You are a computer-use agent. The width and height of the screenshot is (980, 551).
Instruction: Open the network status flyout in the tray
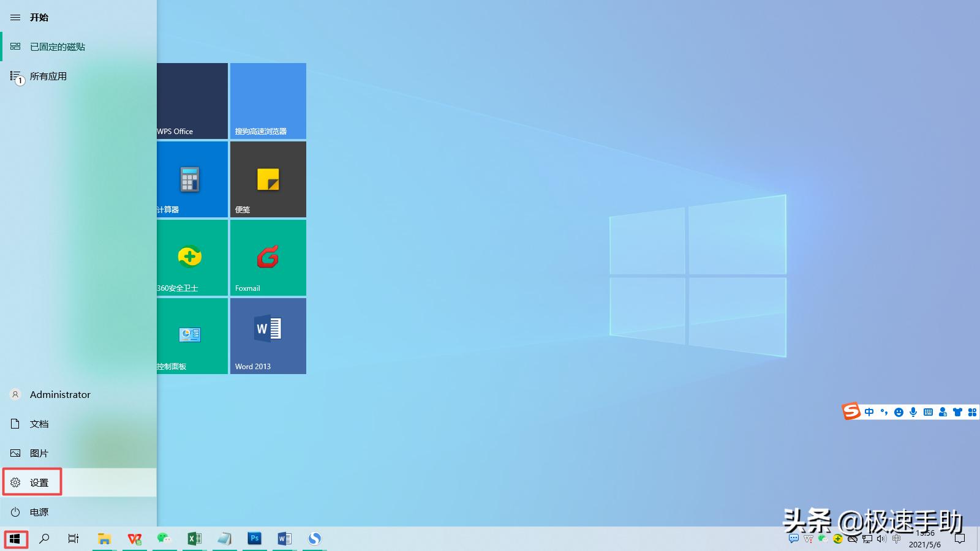point(867,540)
